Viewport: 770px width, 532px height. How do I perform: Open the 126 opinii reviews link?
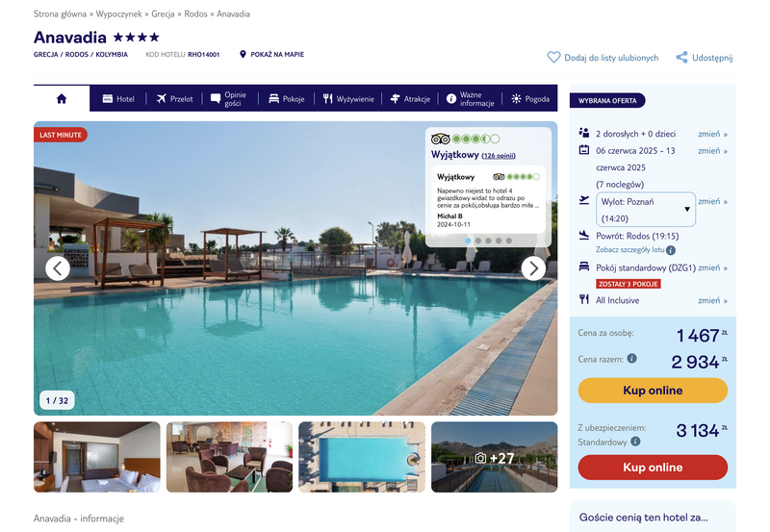click(x=499, y=156)
